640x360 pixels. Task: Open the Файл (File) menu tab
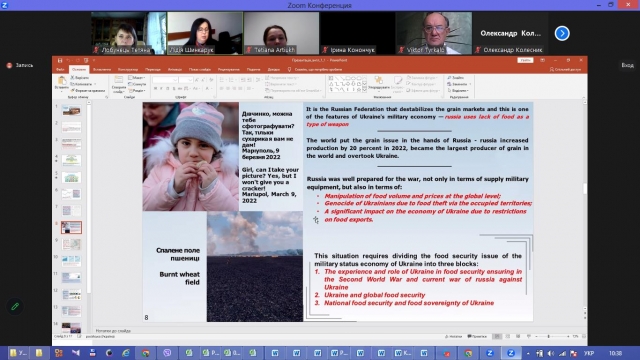pos(60,69)
